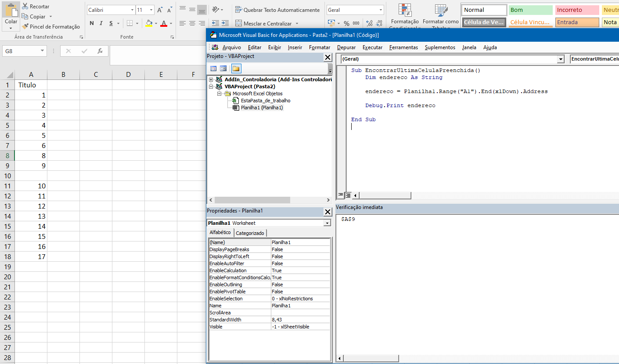Toggle bold formatting (N) in Excel
The height and width of the screenshot is (364, 619).
[x=91, y=23]
